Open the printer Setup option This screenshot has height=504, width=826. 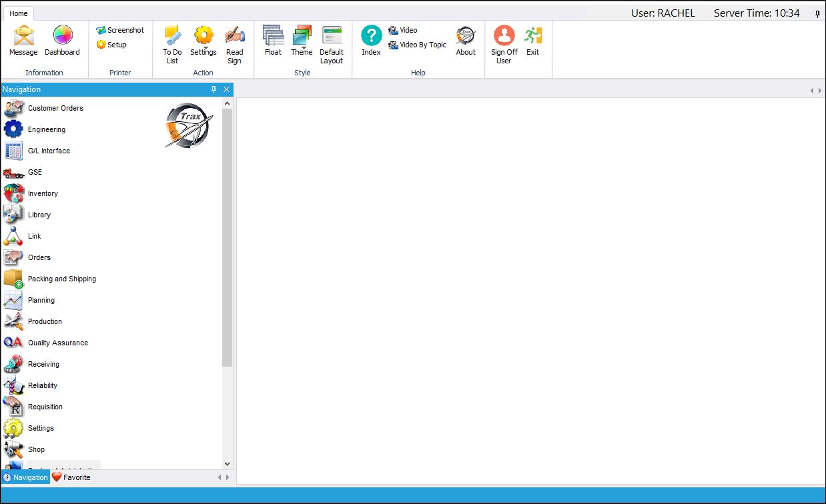(x=111, y=45)
